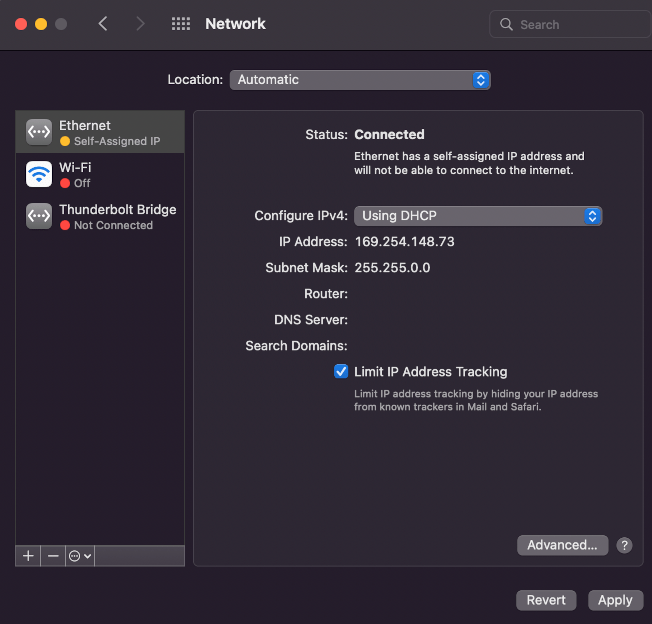Toggle Limit IP Address Tracking checkbox

point(341,371)
